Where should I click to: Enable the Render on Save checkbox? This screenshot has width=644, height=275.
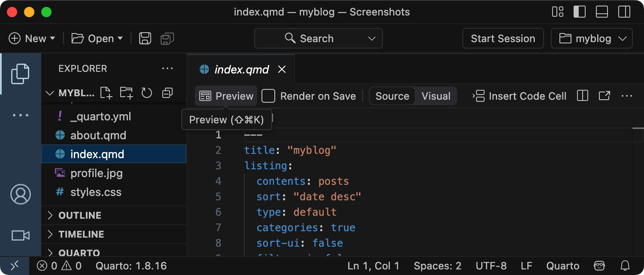(x=268, y=96)
